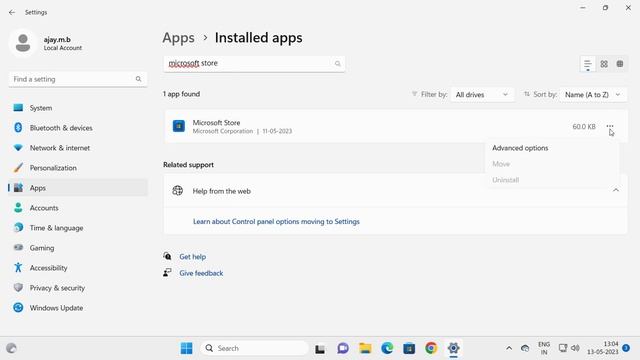Open the ajay.m.b user account profile
This screenshot has width=640, height=360.
coord(46,43)
